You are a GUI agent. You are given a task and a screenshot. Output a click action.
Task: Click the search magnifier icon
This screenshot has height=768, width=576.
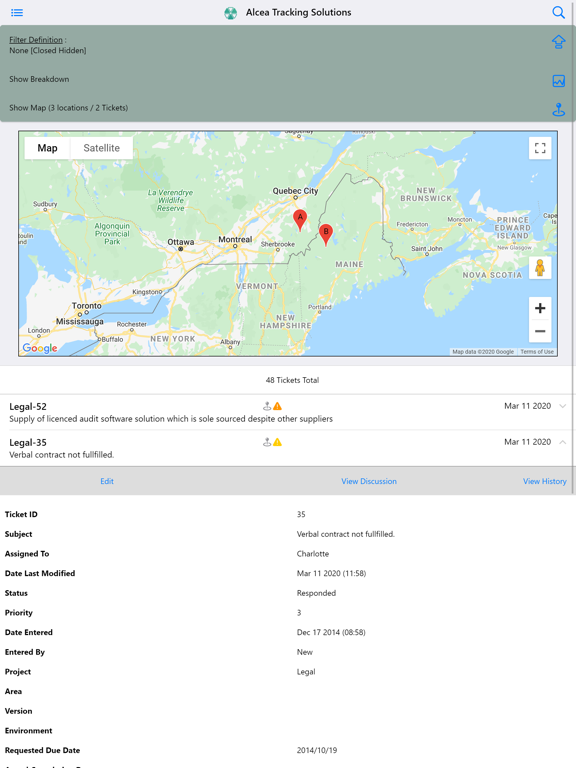558,12
